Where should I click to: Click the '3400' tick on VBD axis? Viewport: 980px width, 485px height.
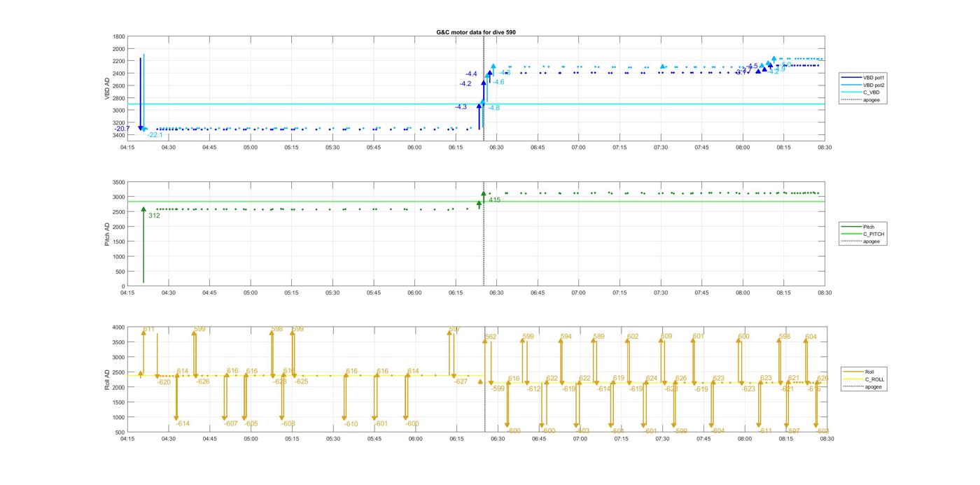[x=119, y=135]
